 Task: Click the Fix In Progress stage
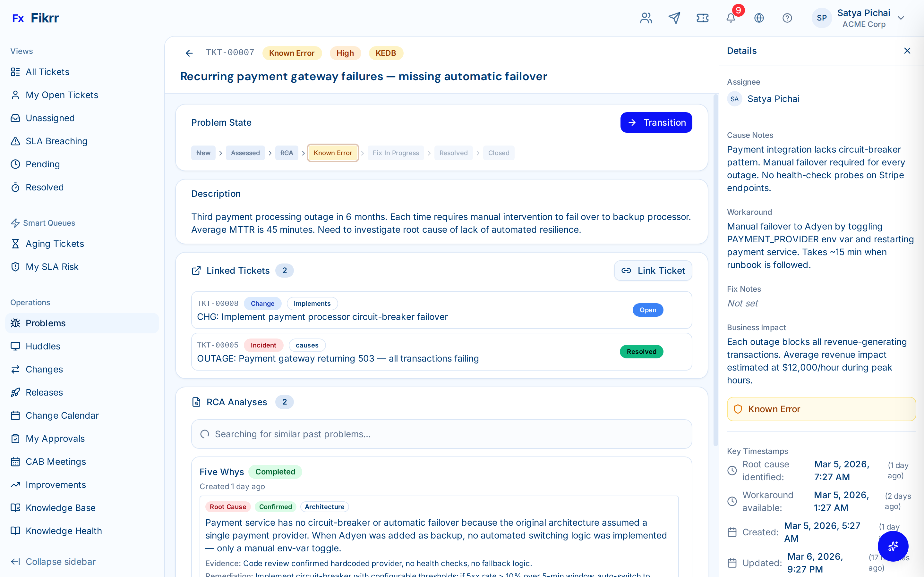[x=396, y=153]
